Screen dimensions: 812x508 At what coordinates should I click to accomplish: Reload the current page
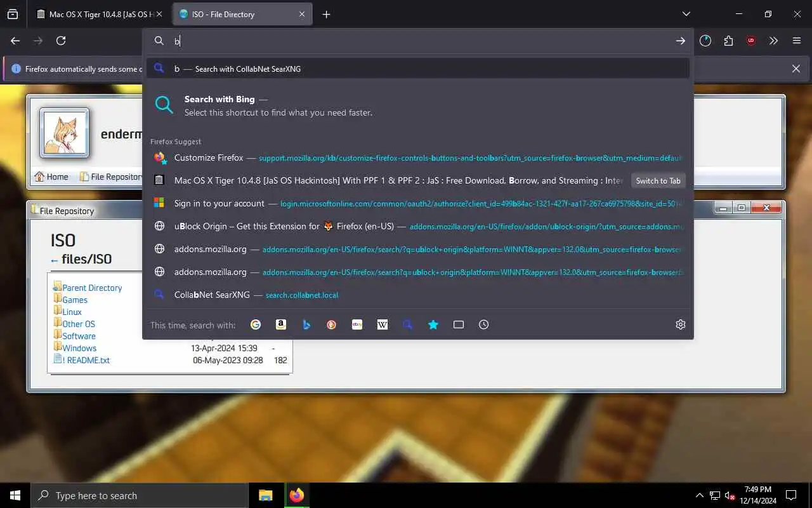[x=61, y=41]
